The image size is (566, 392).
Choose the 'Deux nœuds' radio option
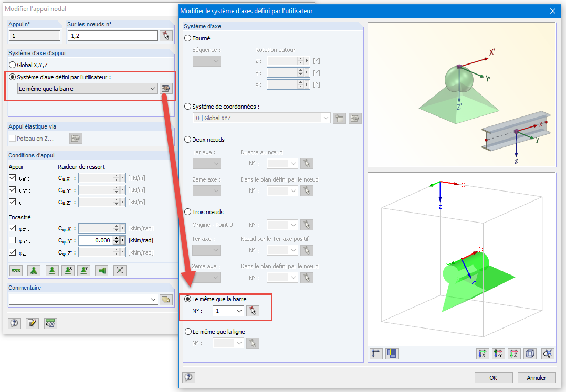(x=188, y=140)
